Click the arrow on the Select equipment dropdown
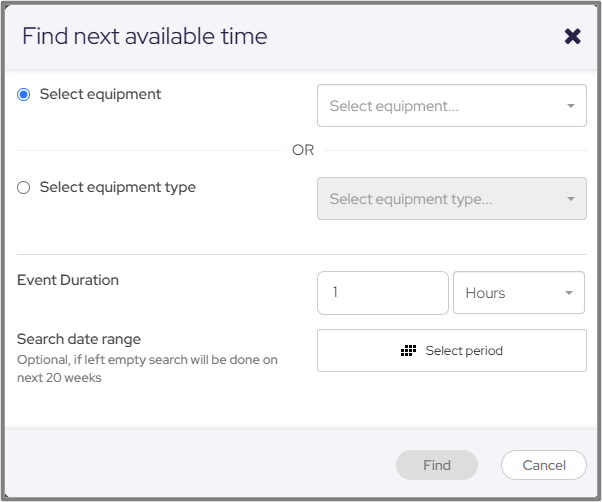 pos(570,106)
